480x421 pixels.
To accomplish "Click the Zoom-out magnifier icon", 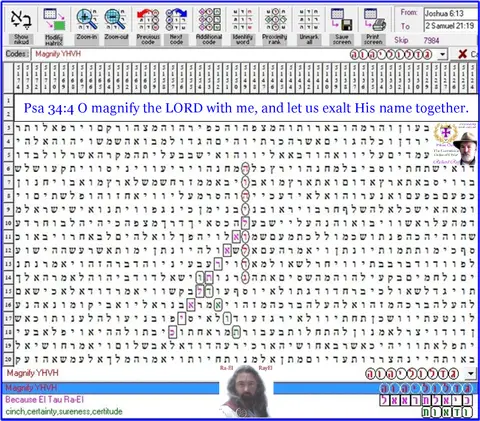I will [115, 19].
